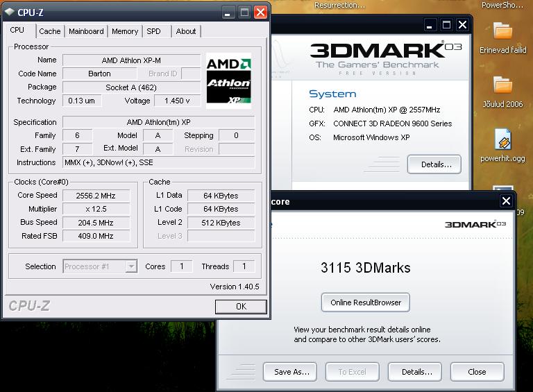
Task: Click the Bus Speed value 204.5 MHz
Action: tap(96, 223)
